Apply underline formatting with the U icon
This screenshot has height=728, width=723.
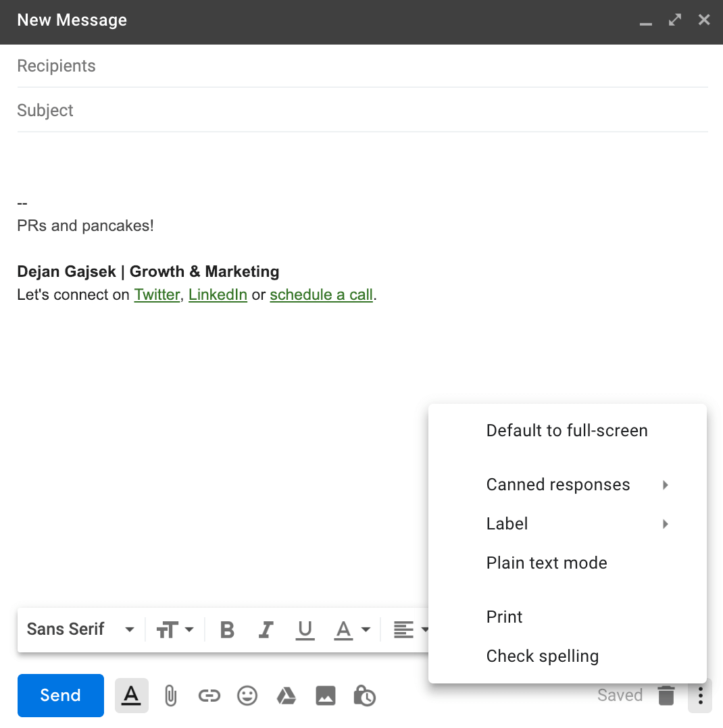tap(305, 630)
